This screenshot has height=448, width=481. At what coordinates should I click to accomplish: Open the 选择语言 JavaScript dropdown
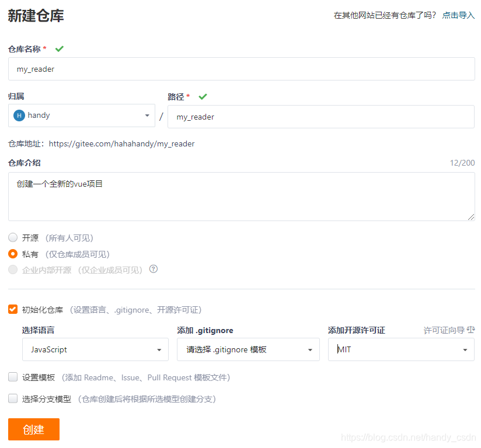[x=95, y=349]
